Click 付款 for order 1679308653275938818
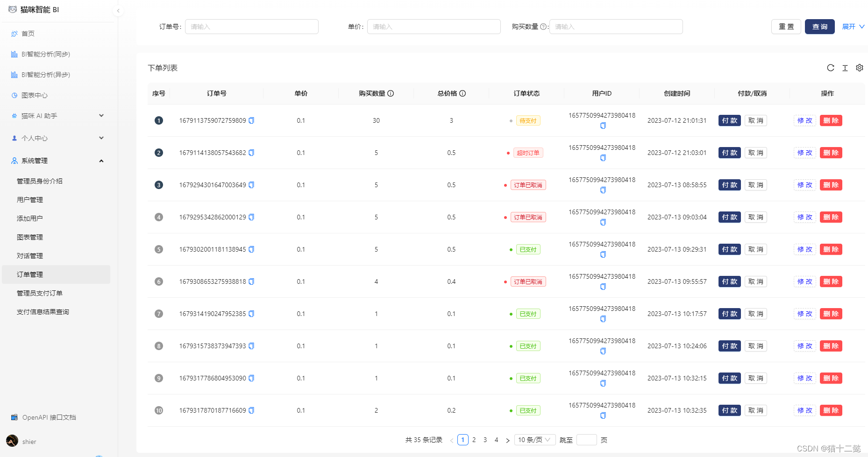This screenshot has width=868, height=457. click(729, 281)
